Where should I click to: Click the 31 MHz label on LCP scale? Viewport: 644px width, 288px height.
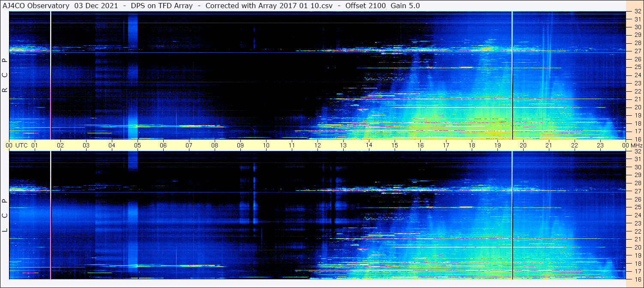coord(638,159)
